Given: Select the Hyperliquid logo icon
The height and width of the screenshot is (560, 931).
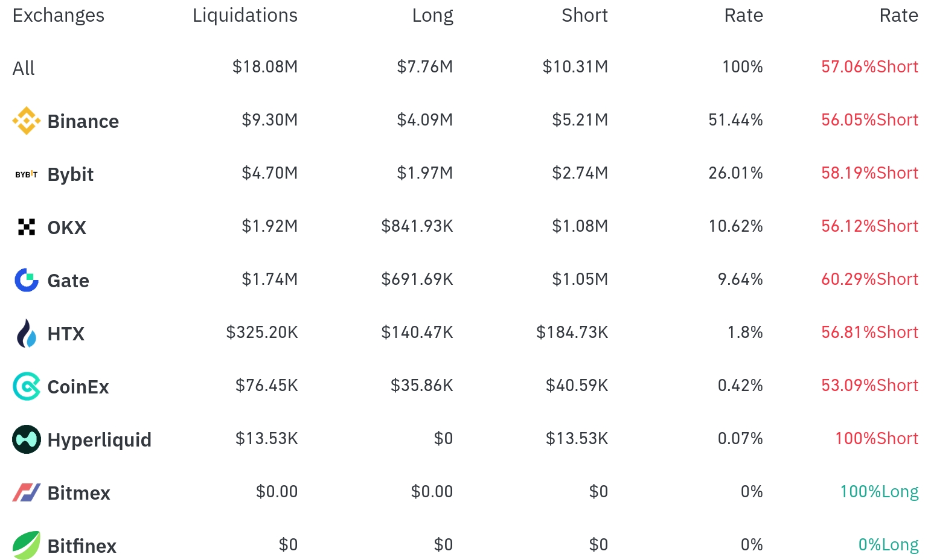Looking at the screenshot, I should pos(27,439).
